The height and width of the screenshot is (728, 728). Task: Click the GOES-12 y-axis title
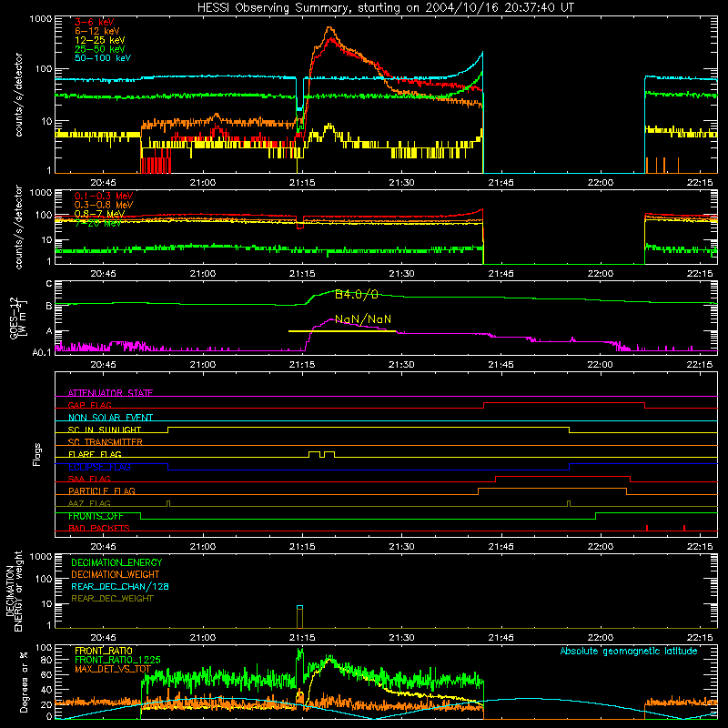point(17,318)
